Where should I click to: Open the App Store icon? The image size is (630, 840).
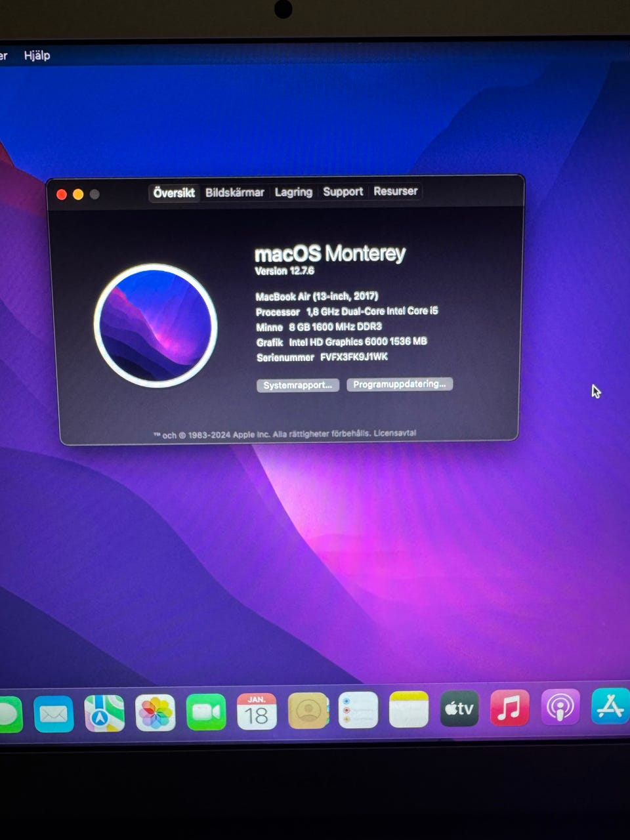tap(610, 706)
